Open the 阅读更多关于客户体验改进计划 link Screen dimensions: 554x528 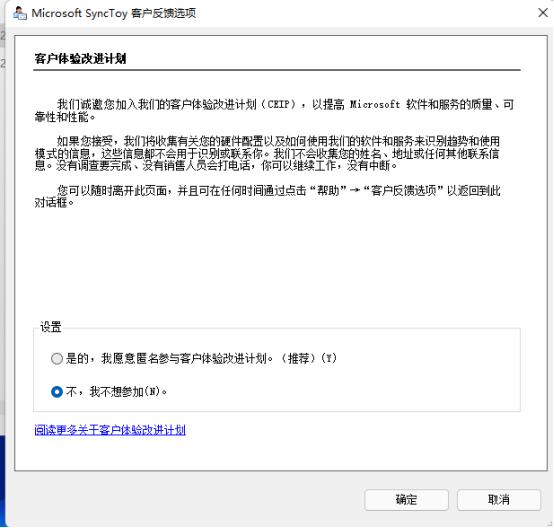pos(110,430)
